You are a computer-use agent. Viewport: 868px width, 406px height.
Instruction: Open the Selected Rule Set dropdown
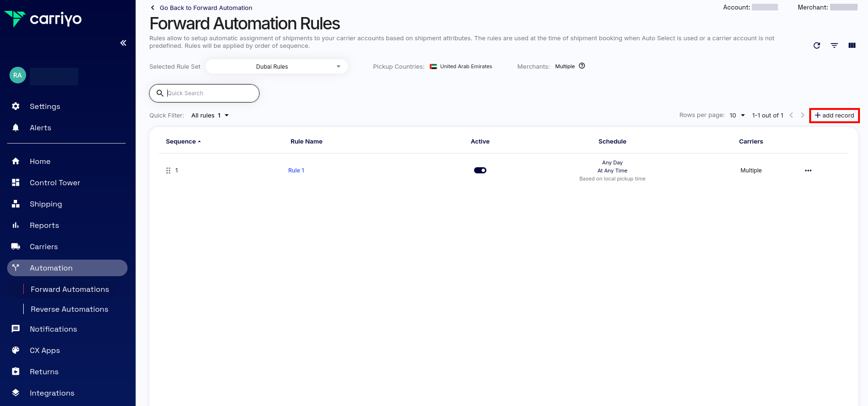point(277,66)
